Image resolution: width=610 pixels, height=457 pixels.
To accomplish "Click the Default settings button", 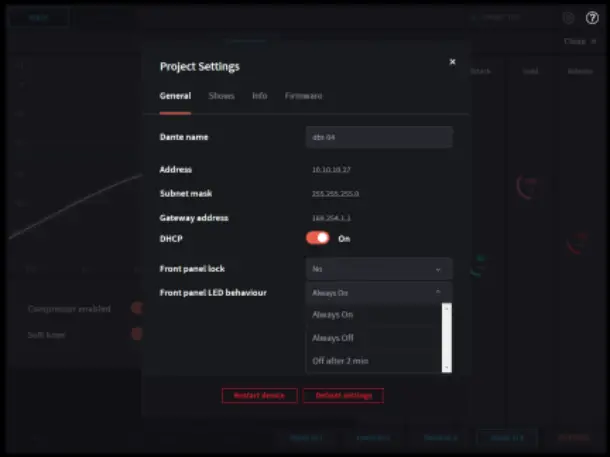I will click(x=344, y=396).
